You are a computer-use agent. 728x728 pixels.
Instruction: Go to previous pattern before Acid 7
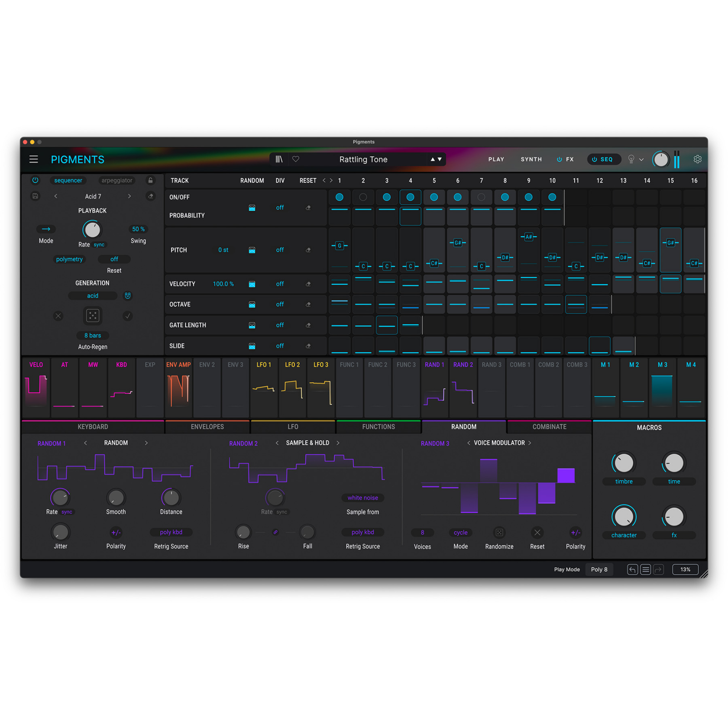[x=56, y=196]
